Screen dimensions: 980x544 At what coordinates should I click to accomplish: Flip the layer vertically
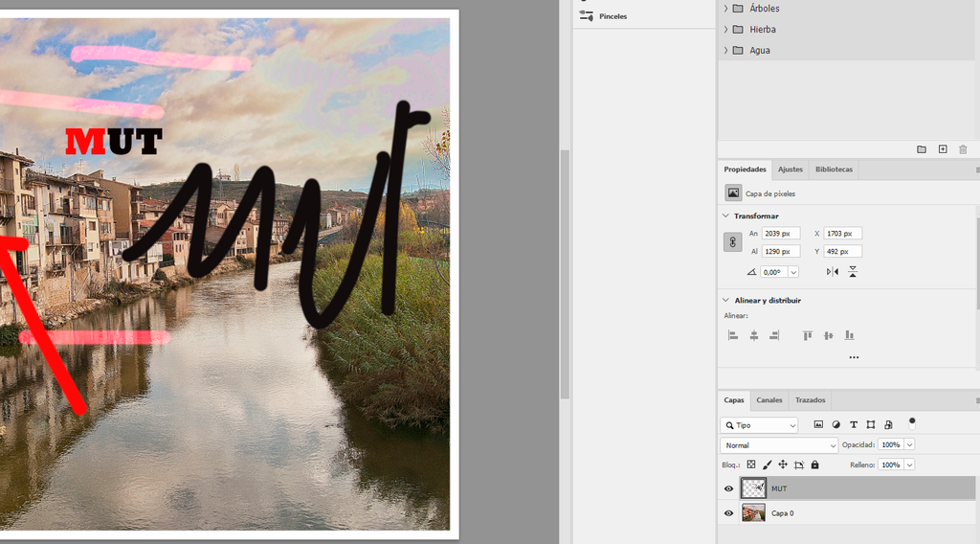[x=853, y=272]
